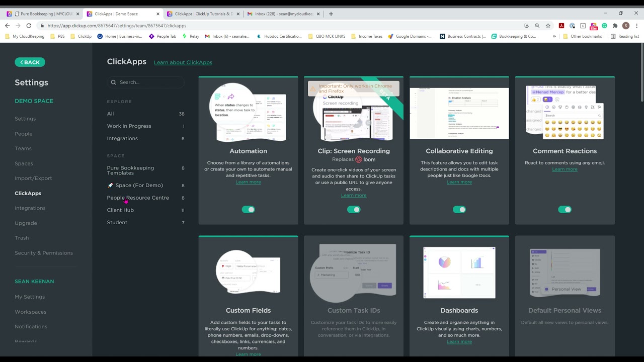Toggle the Automation ClickApp switch
Screen dimensions: 644x362
[x=248, y=210]
